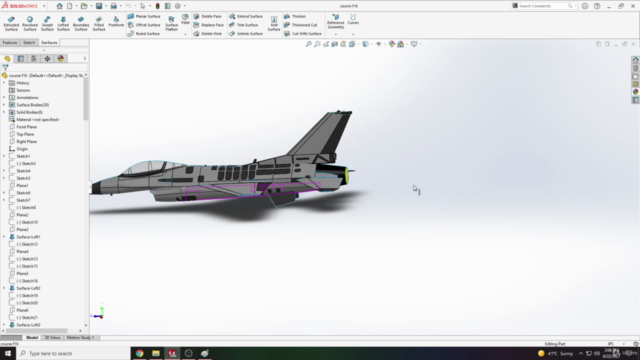Select the Swept Surface tool
The image size is (640, 360).
click(x=47, y=24)
